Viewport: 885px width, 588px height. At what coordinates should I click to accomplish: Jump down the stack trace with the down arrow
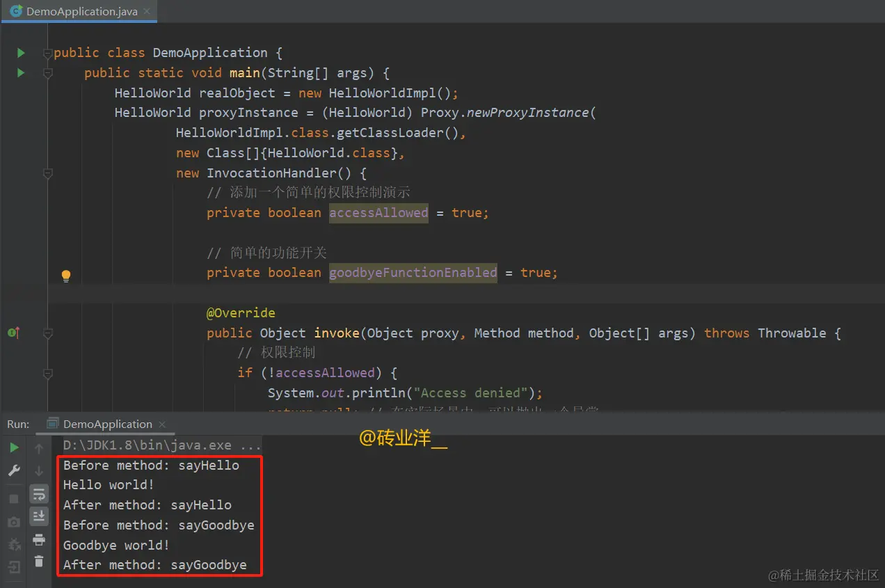39,471
